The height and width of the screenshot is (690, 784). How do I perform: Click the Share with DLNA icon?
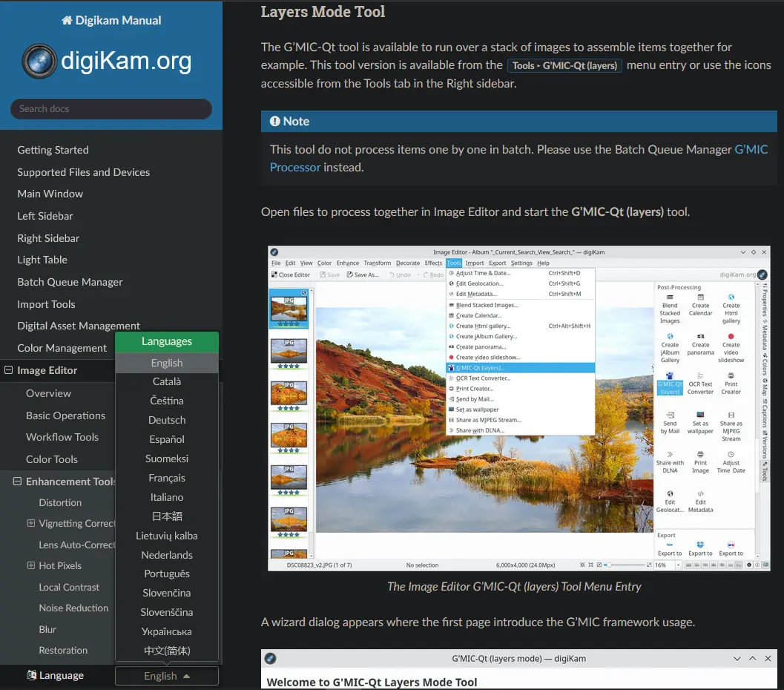point(670,454)
